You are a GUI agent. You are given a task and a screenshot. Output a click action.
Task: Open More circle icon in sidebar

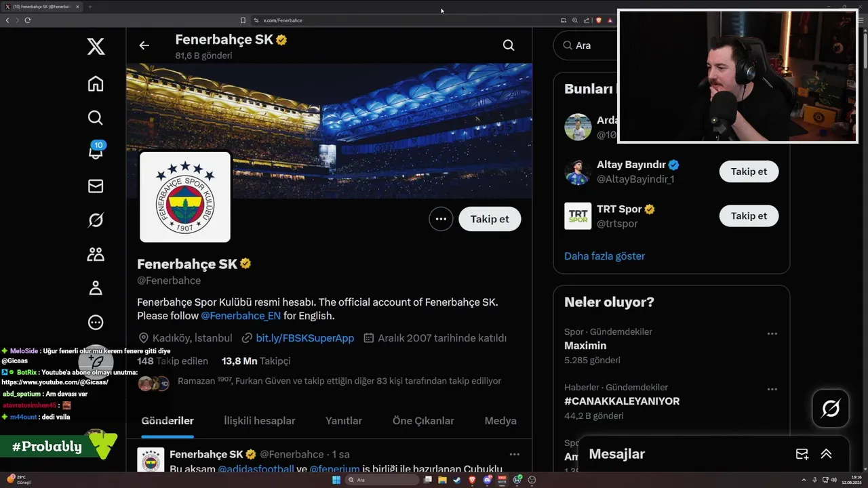click(96, 323)
